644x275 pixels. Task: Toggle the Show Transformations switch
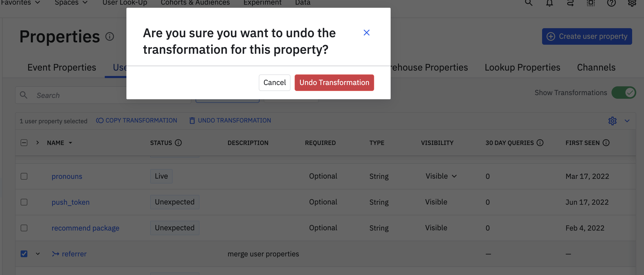click(x=623, y=93)
